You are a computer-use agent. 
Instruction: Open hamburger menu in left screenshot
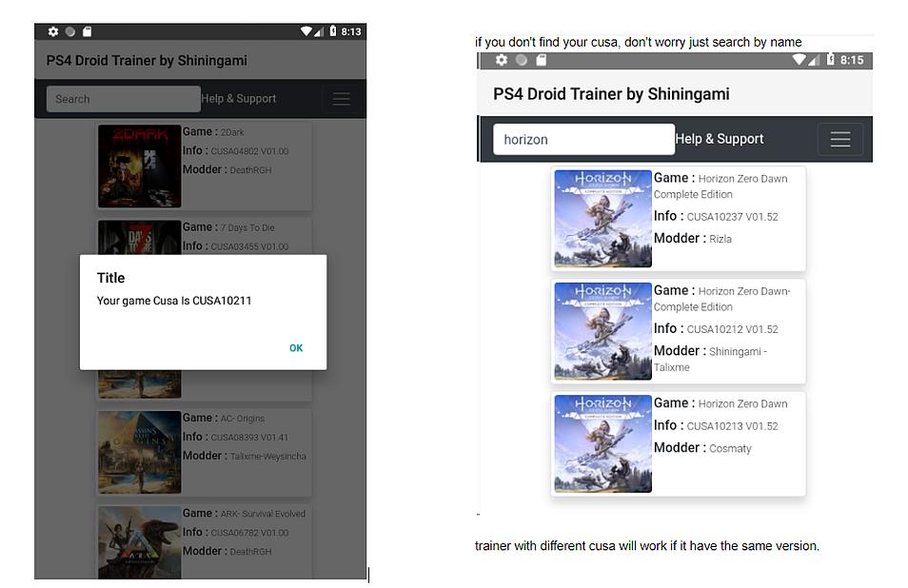(x=341, y=99)
